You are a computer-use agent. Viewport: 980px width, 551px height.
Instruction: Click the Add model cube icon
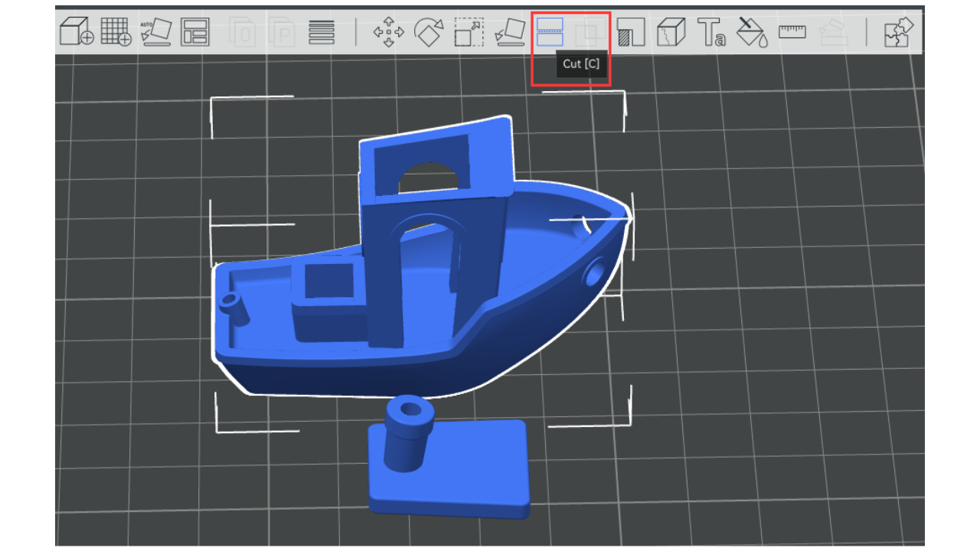point(76,32)
